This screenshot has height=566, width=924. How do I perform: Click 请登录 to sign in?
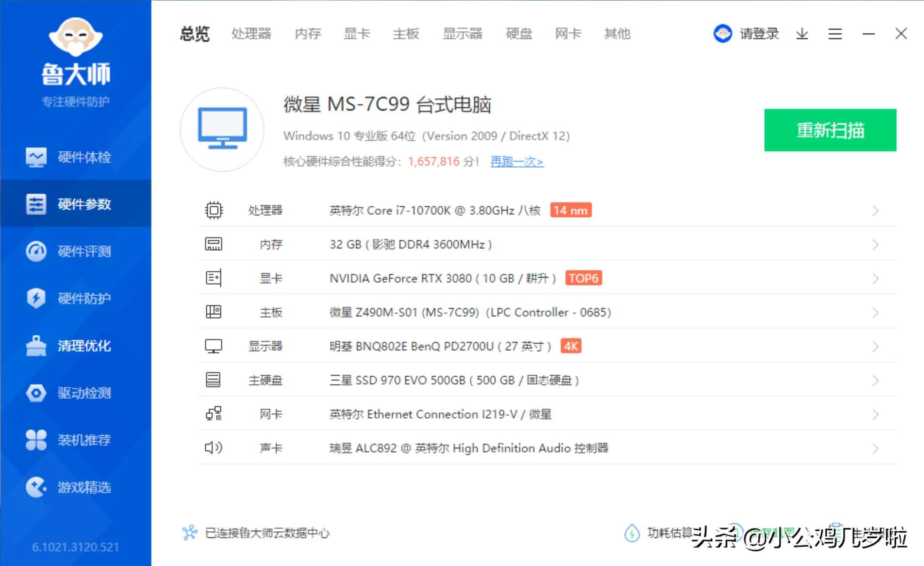point(759,34)
